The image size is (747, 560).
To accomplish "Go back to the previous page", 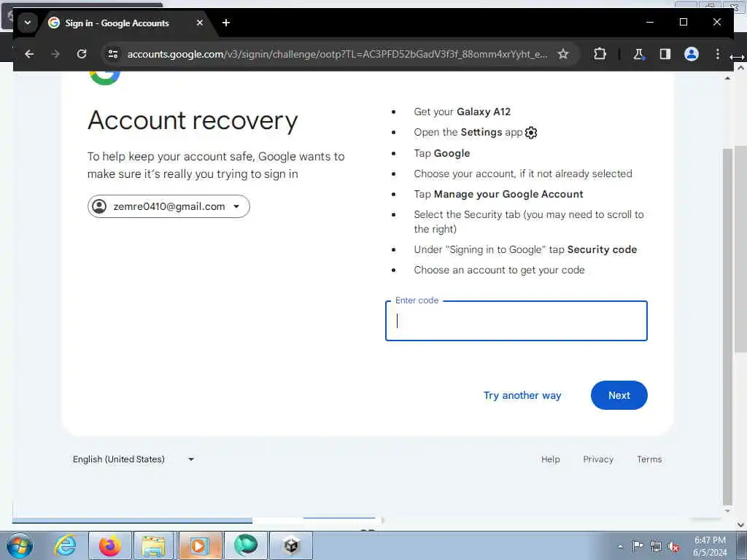I will pyautogui.click(x=29, y=54).
